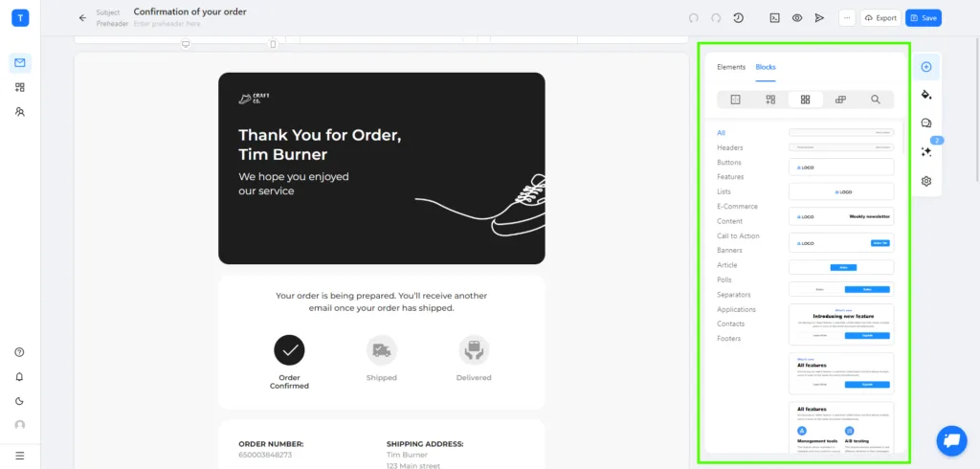Open the paint bucket styles icon

click(x=926, y=95)
